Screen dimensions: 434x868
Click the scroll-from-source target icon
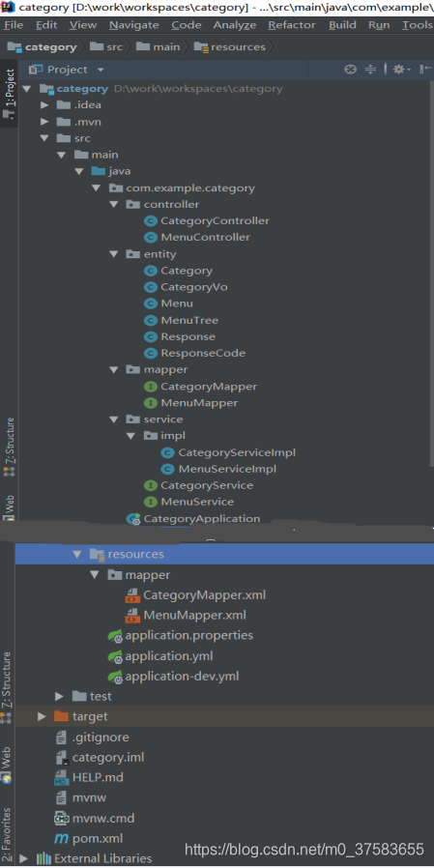(350, 70)
